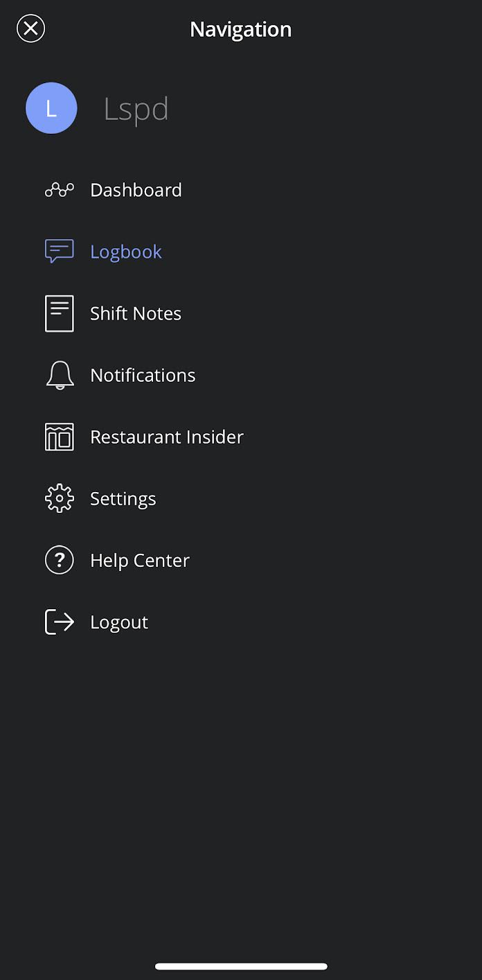Tap the home indicator bar
Screen dimensions: 482x980
[x=241, y=966]
